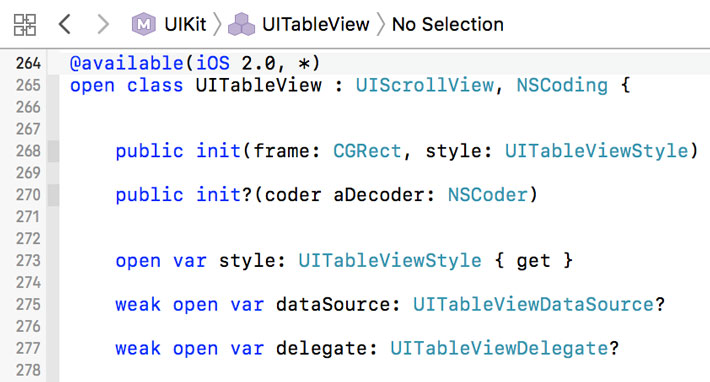Click the dataSource property name
The width and height of the screenshot is (710, 382).
click(x=333, y=305)
